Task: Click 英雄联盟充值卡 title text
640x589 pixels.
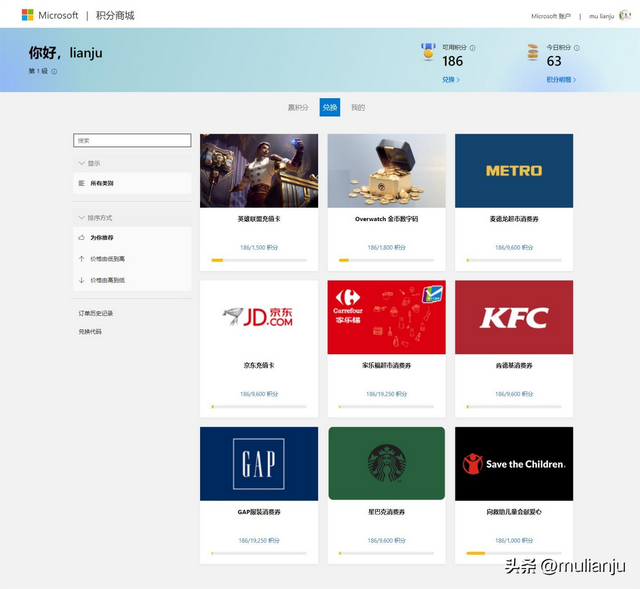Action: (x=259, y=219)
